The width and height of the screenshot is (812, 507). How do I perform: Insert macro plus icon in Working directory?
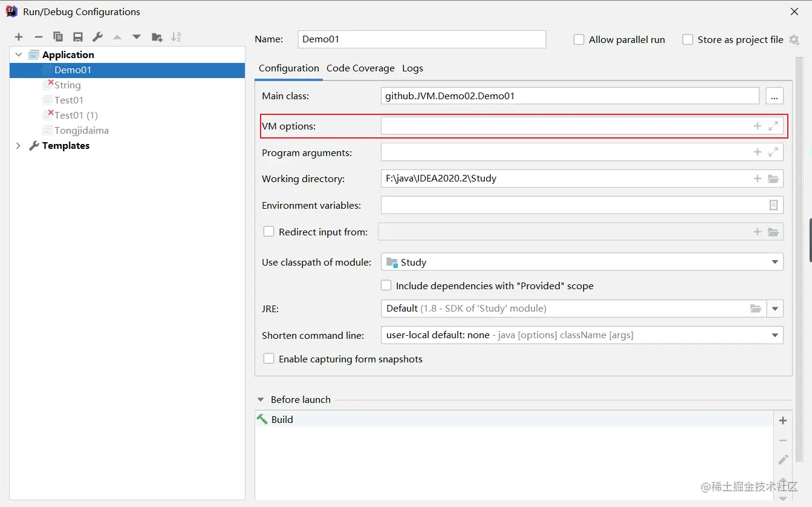click(x=757, y=178)
